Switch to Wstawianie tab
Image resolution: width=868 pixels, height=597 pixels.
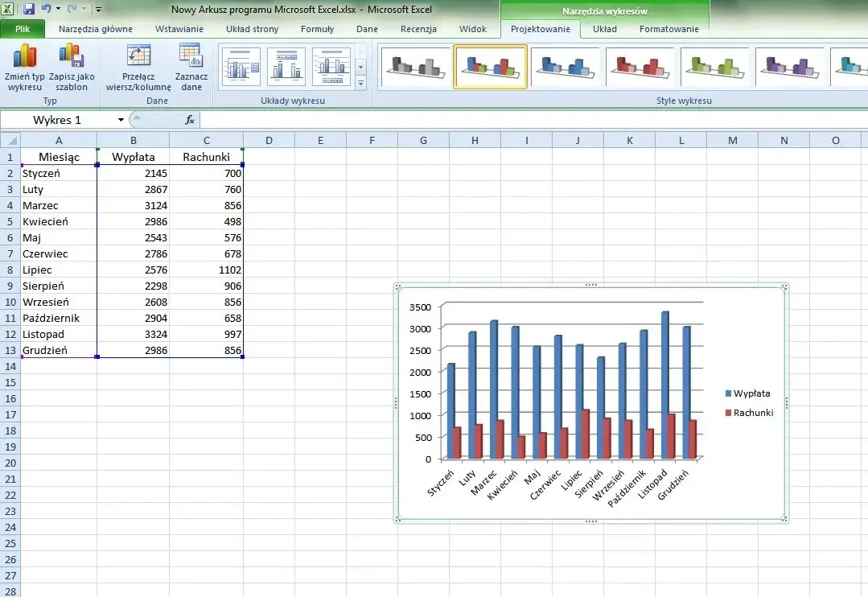179,29
